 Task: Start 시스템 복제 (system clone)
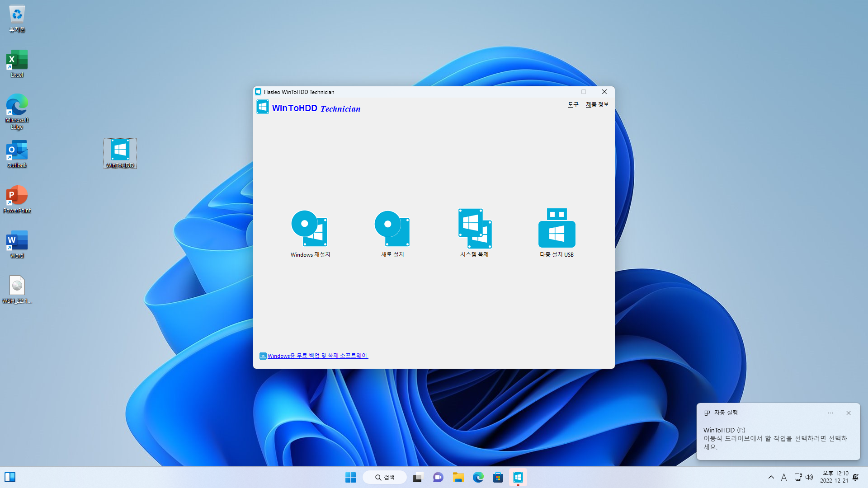pyautogui.click(x=475, y=234)
